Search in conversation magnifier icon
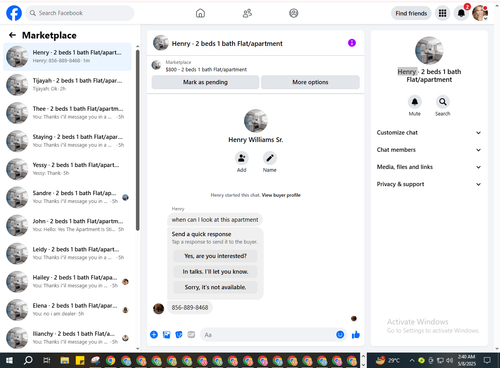 (443, 102)
